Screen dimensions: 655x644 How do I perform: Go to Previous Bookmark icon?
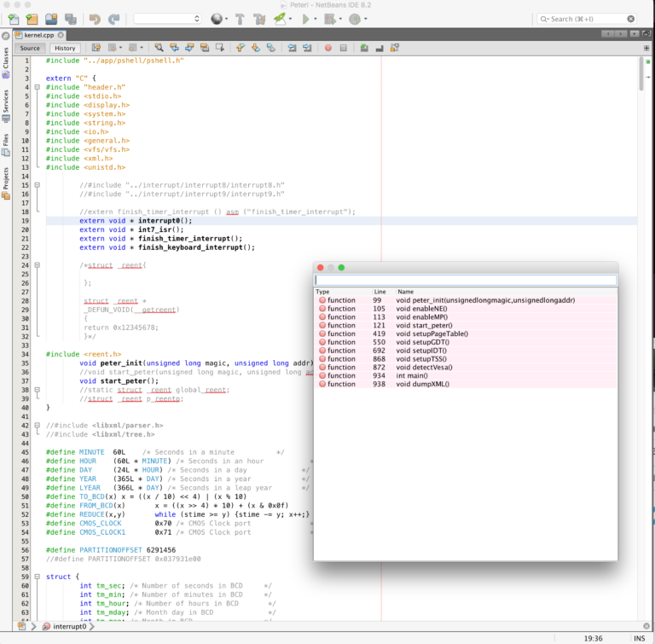241,48
